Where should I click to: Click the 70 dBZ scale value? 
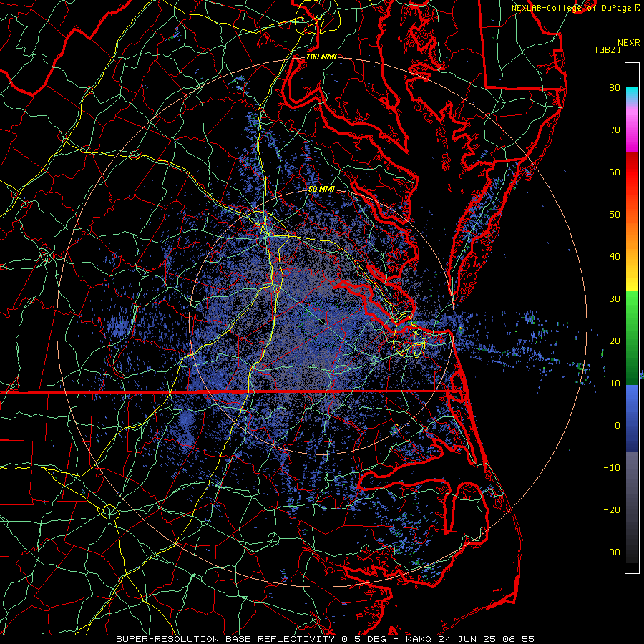pyautogui.click(x=615, y=130)
